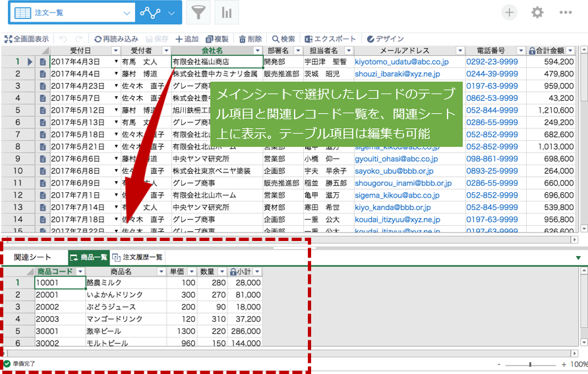The image size is (588, 374).
Task: Open record detail icon in row 1
Action: [43, 62]
